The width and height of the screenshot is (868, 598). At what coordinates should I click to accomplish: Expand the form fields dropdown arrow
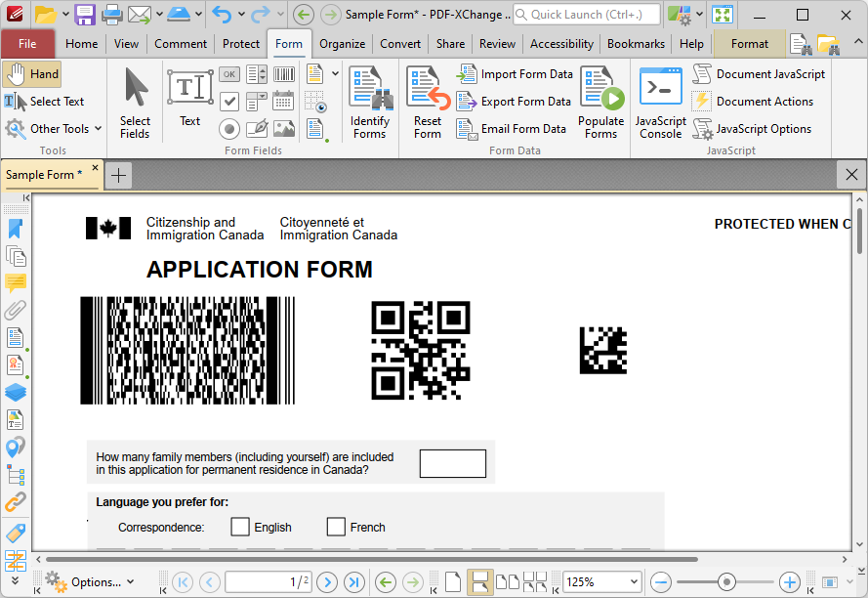[x=335, y=73]
